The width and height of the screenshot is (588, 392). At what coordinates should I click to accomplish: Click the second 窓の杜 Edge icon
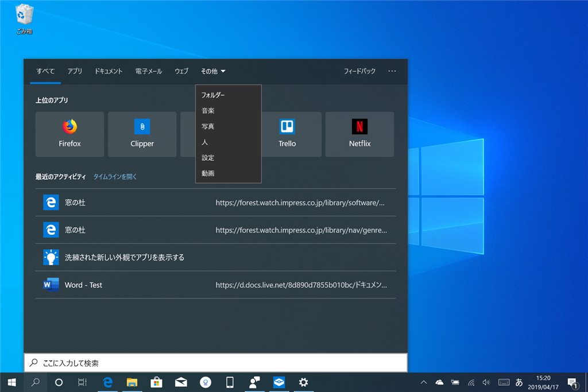point(51,230)
